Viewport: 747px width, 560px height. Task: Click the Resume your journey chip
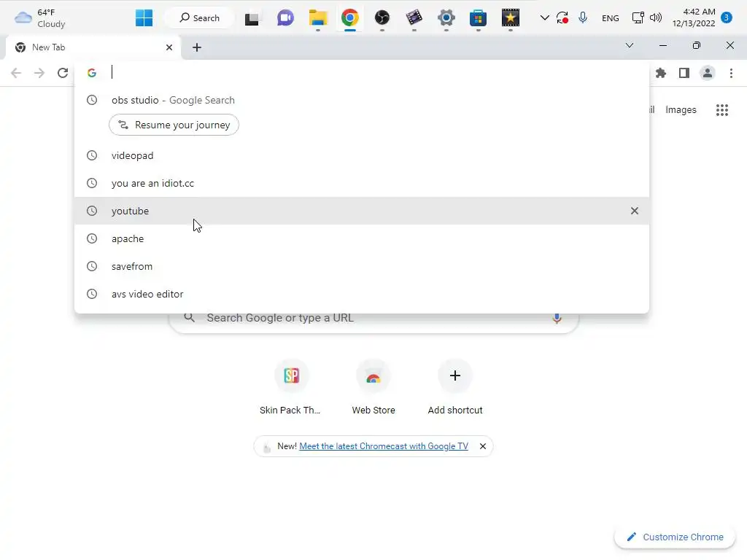coord(174,125)
